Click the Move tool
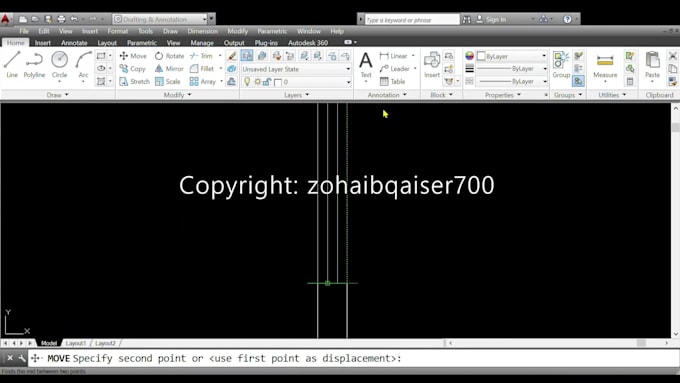680x383 pixels. tap(133, 56)
